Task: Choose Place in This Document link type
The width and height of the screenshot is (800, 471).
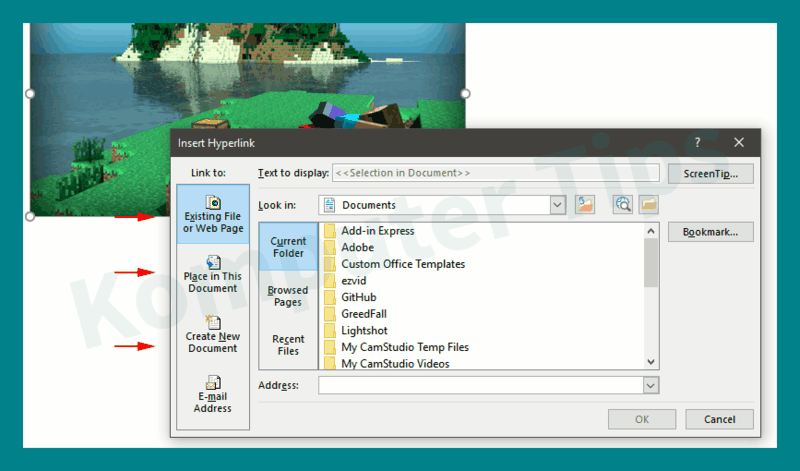Action: click(213, 275)
